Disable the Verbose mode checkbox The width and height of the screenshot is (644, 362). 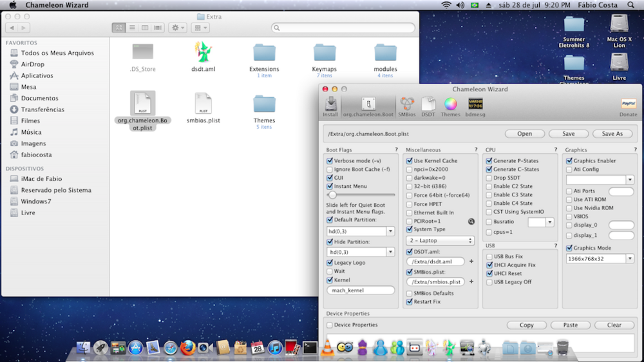330,161
